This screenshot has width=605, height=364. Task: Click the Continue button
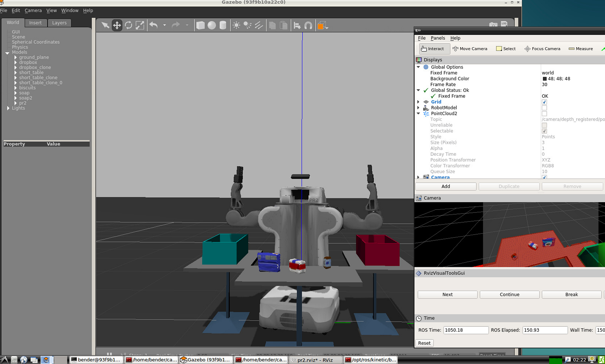tap(510, 294)
